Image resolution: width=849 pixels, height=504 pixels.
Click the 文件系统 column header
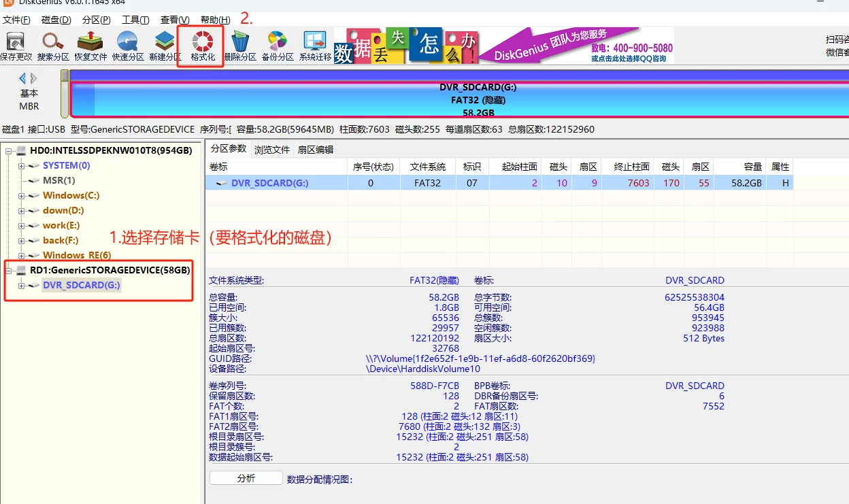click(428, 167)
